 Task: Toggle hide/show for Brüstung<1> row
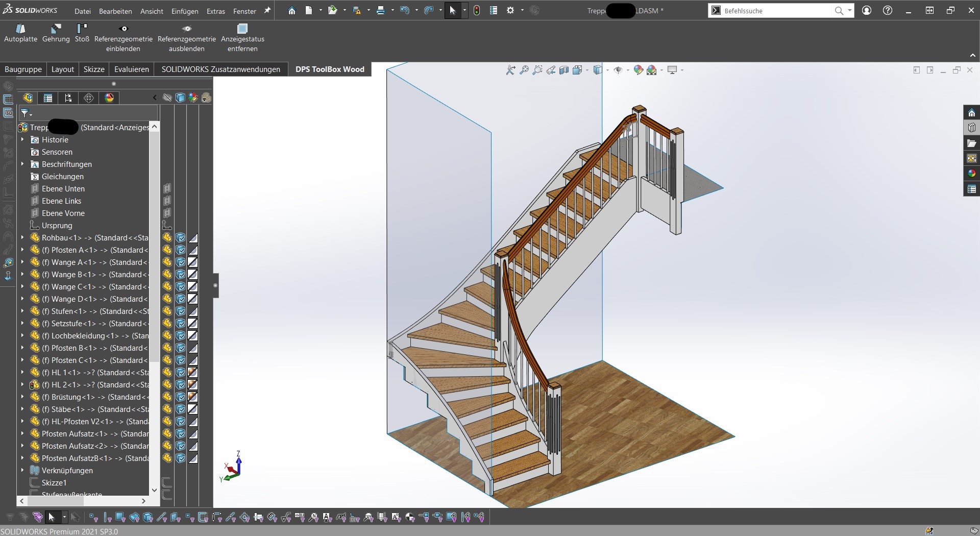(x=167, y=397)
